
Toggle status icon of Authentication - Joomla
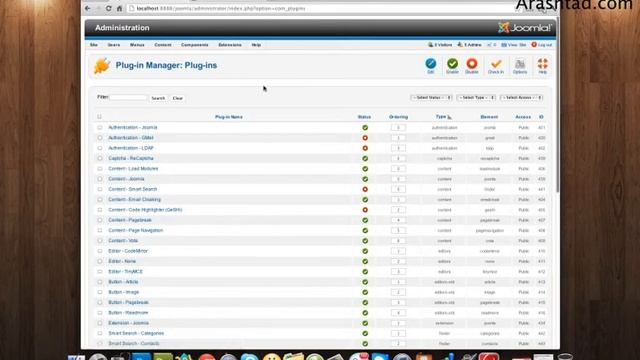(365, 127)
